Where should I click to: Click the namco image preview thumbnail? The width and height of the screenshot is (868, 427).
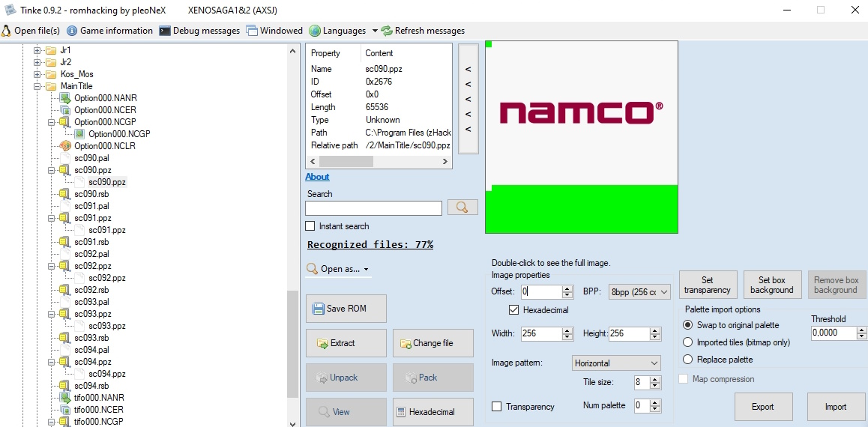581,137
